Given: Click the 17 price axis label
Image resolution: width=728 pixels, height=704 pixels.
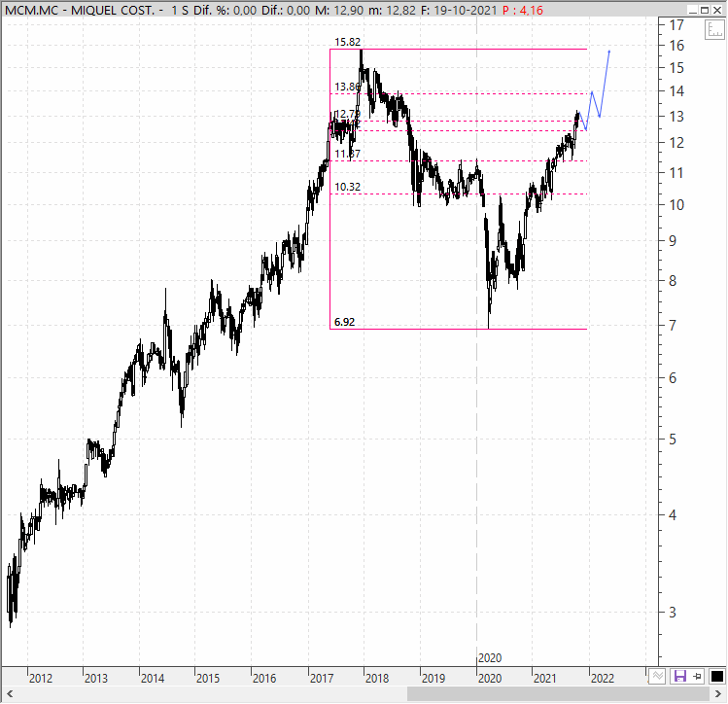Looking at the screenshot, I should [x=676, y=25].
